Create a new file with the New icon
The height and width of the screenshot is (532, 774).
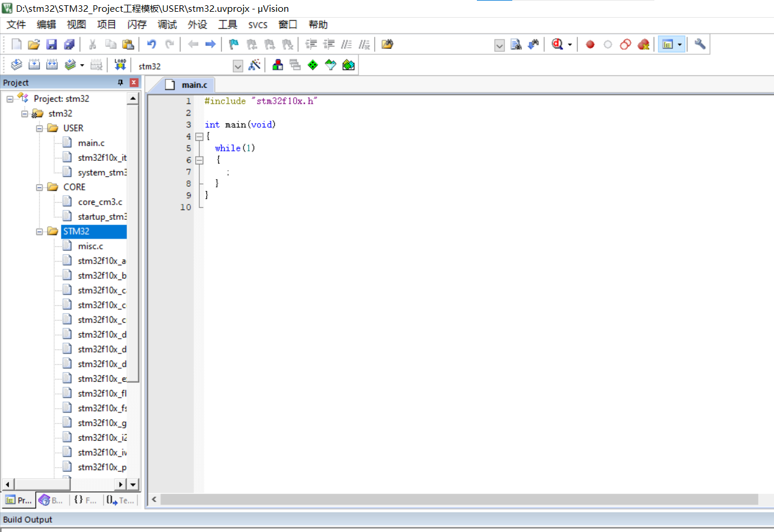click(x=17, y=44)
